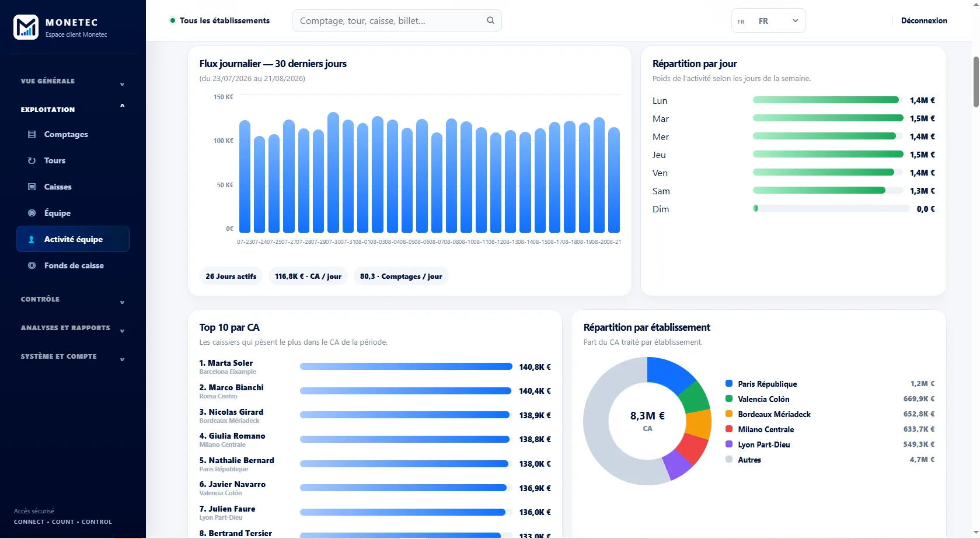Click the Dim activity progress bar
The height and width of the screenshot is (539, 980).
(x=831, y=209)
